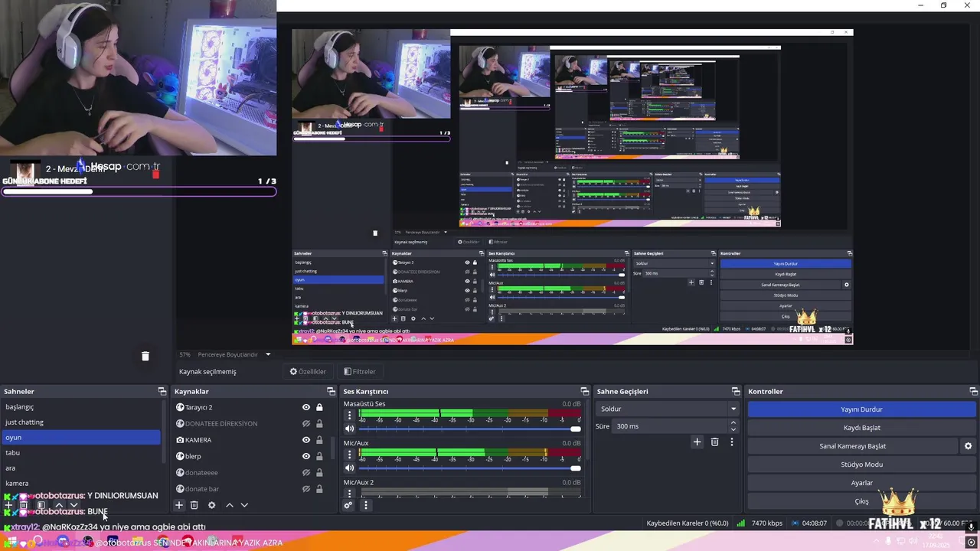
Task: Open Mic/Aux 2 three-dot options
Action: pos(350,494)
